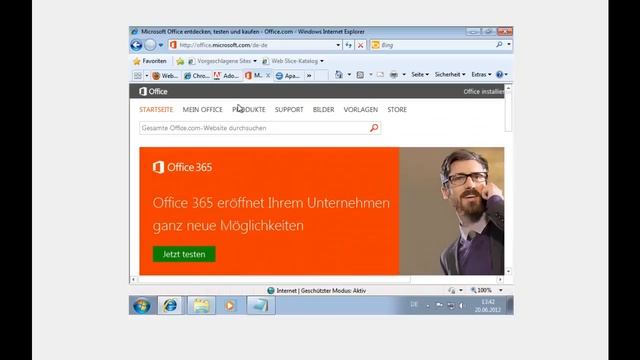Screen dimensions: 640x360
Task: Select the active M... Office tab
Action: click(x=254, y=76)
